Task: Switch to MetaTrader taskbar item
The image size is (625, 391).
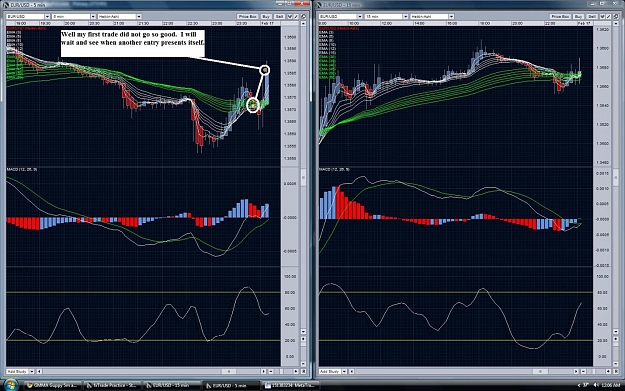Action: tap(290, 385)
